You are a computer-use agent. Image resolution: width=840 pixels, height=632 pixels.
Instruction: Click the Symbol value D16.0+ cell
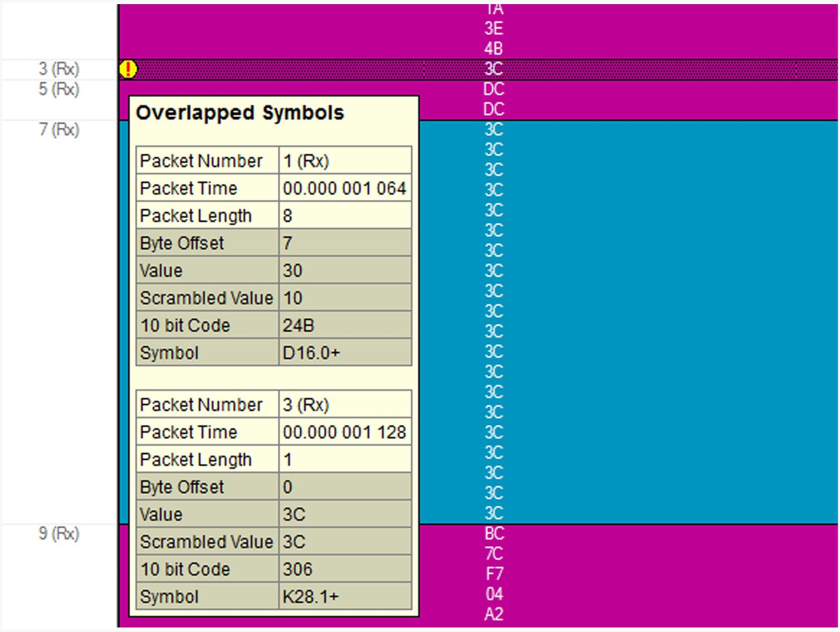click(x=346, y=353)
